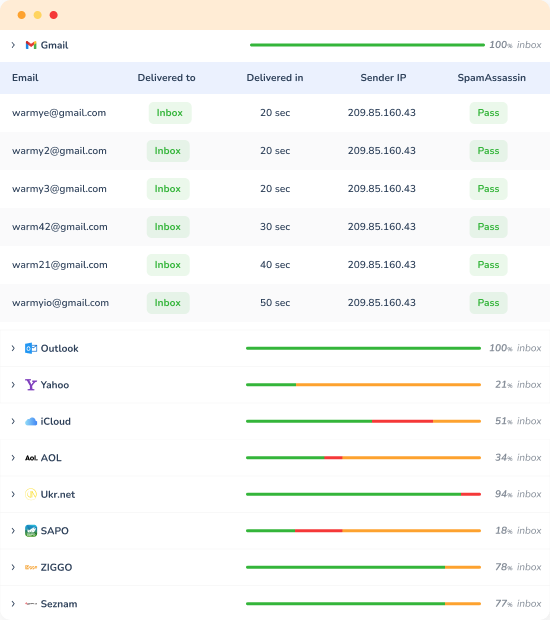
Task: Click Pass badge for warm21@gmail.com
Action: 488,265
